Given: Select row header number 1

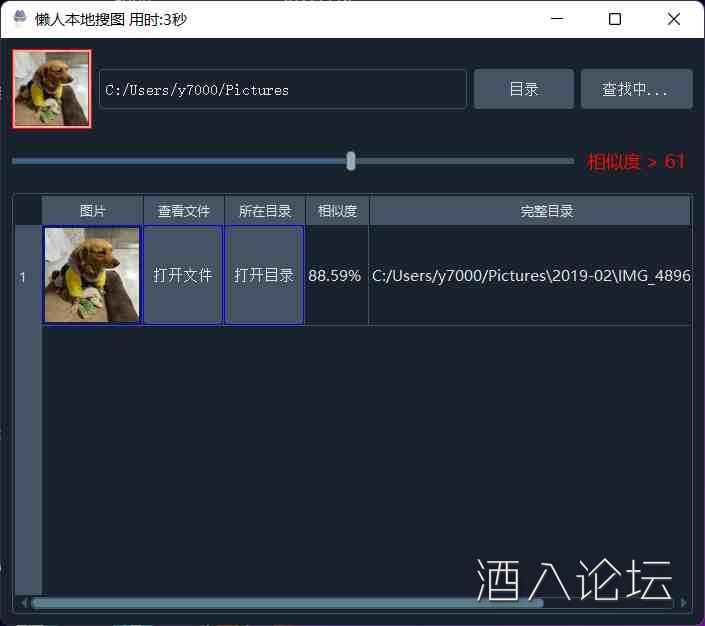Looking at the screenshot, I should (x=28, y=277).
